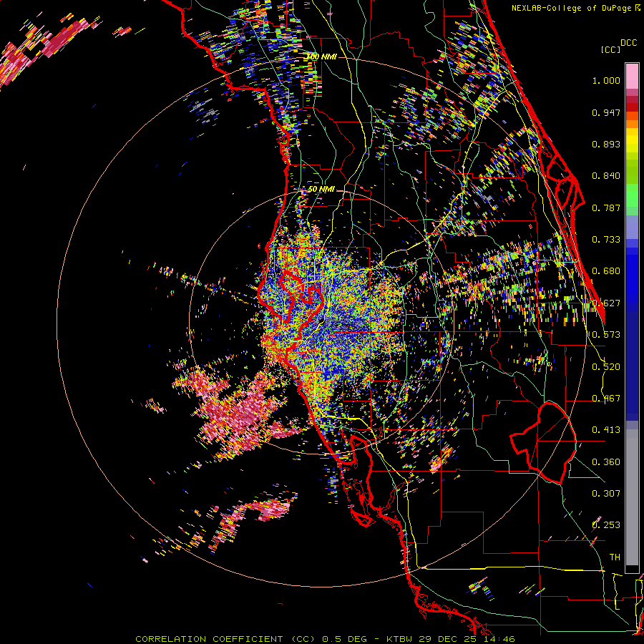The height and width of the screenshot is (644, 644).
Task: Click the 0.253 value on the legend
Action: point(606,525)
